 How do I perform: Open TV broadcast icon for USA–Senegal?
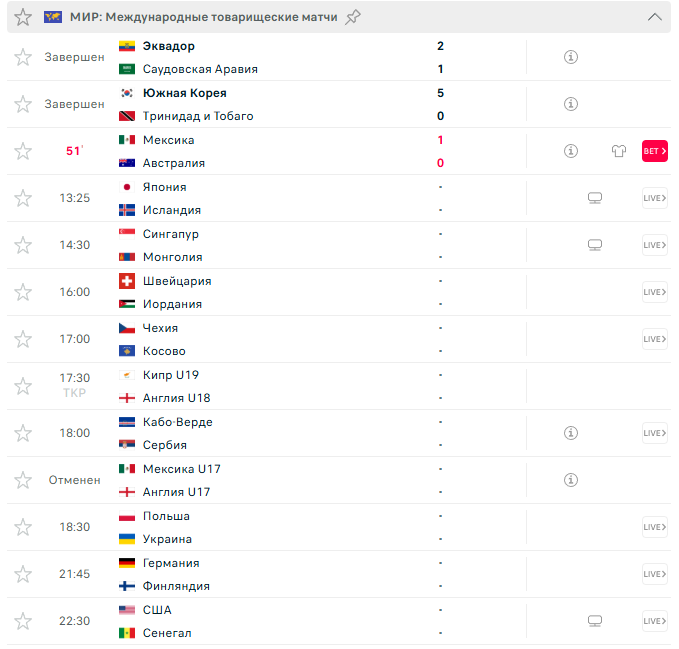[x=595, y=621]
